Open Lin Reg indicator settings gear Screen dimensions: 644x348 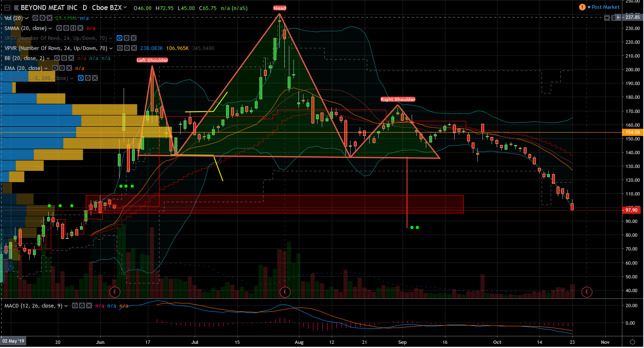click(88, 78)
